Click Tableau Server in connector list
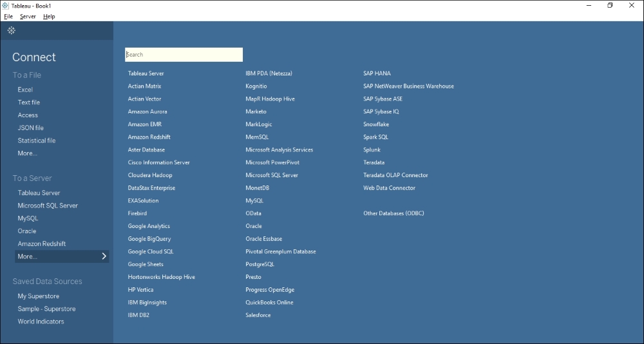The image size is (644, 344). pos(146,73)
